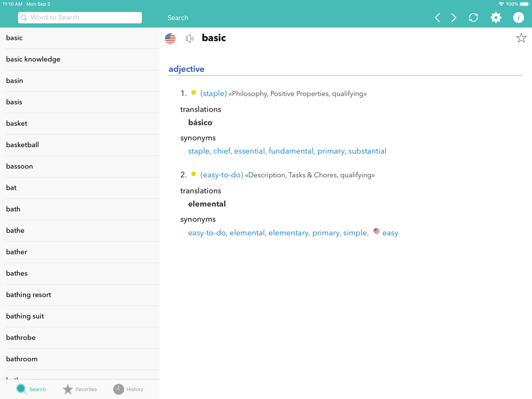Follow synonym 'staple' in first synonyms list
Image resolution: width=532 pixels, height=399 pixels.
click(199, 151)
